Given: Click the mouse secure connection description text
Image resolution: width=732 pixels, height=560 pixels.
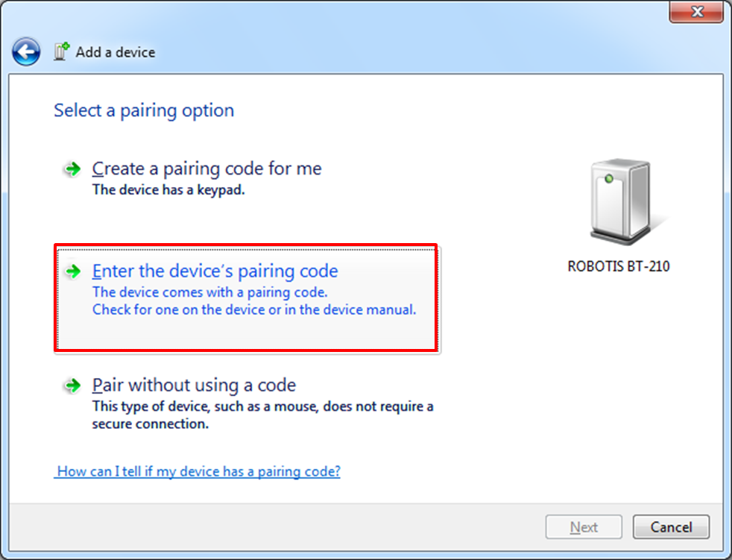Looking at the screenshot, I should point(262,415).
